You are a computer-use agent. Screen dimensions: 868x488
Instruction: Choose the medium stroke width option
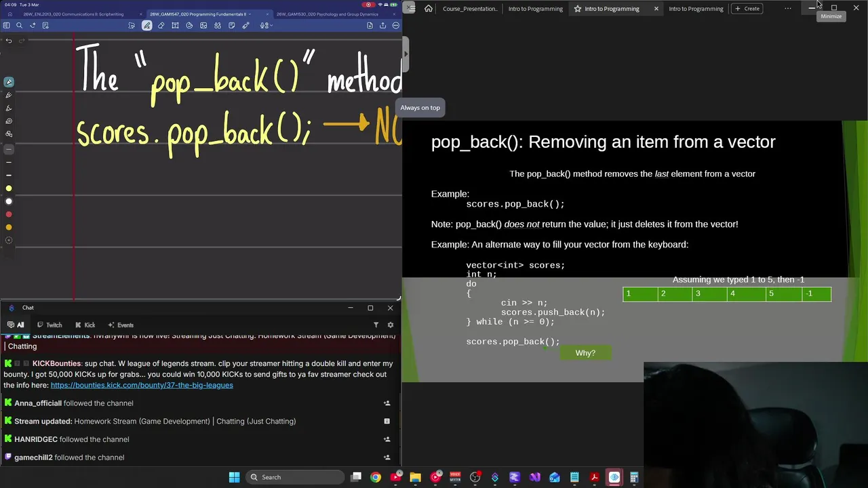click(x=9, y=162)
